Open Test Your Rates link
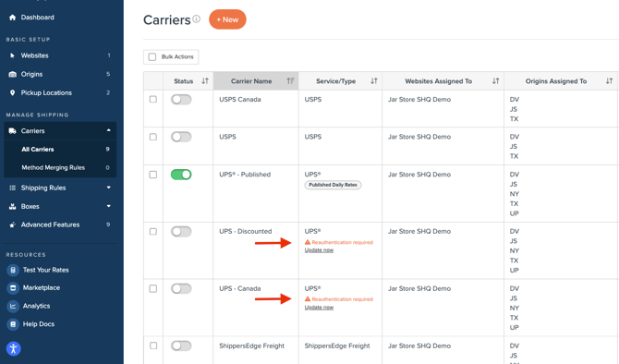This screenshot has height=364, width=619. (46, 270)
